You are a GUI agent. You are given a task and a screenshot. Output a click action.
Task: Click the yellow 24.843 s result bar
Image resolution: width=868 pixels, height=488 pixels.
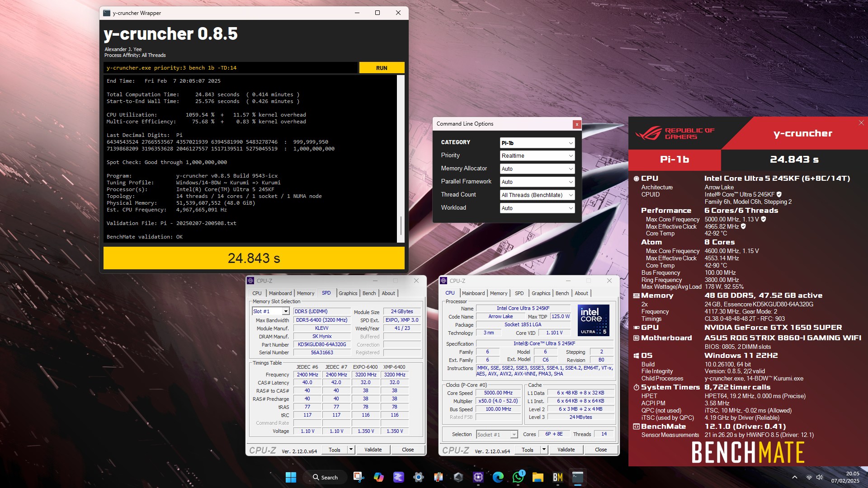click(254, 258)
